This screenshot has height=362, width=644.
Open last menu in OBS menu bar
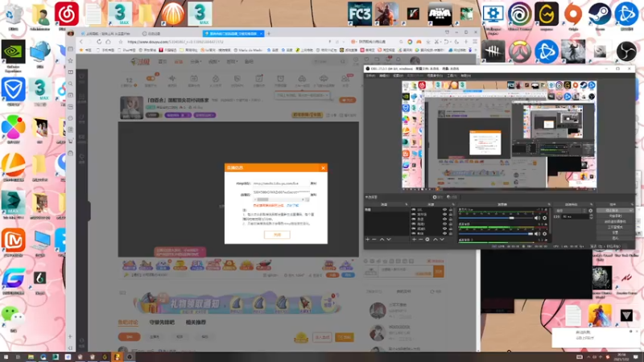coord(465,76)
